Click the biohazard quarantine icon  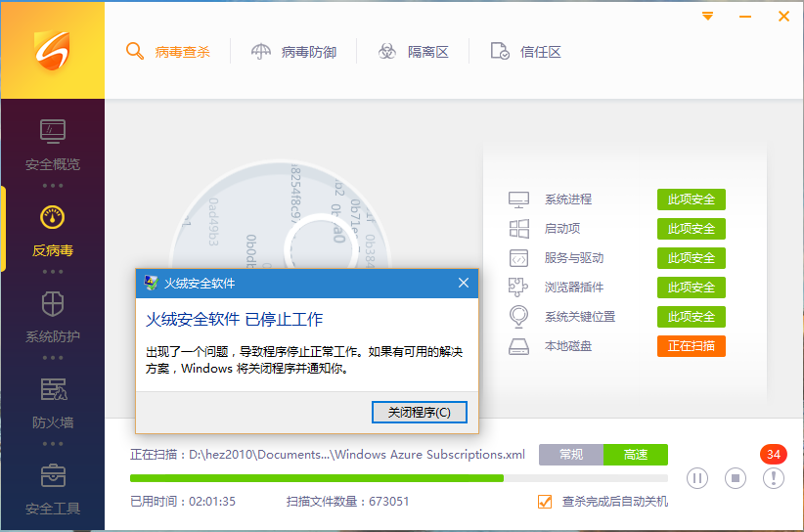(x=387, y=51)
